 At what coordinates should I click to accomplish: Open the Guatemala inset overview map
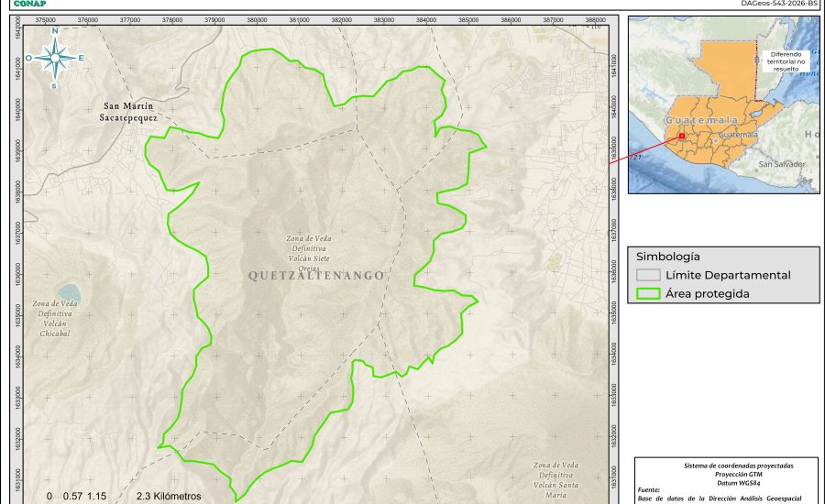coord(723,105)
